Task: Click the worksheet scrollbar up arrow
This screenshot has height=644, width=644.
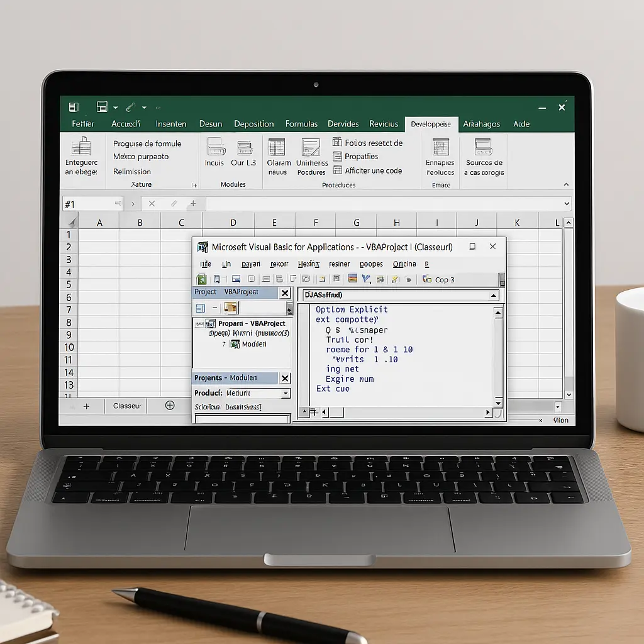Action: [x=569, y=223]
